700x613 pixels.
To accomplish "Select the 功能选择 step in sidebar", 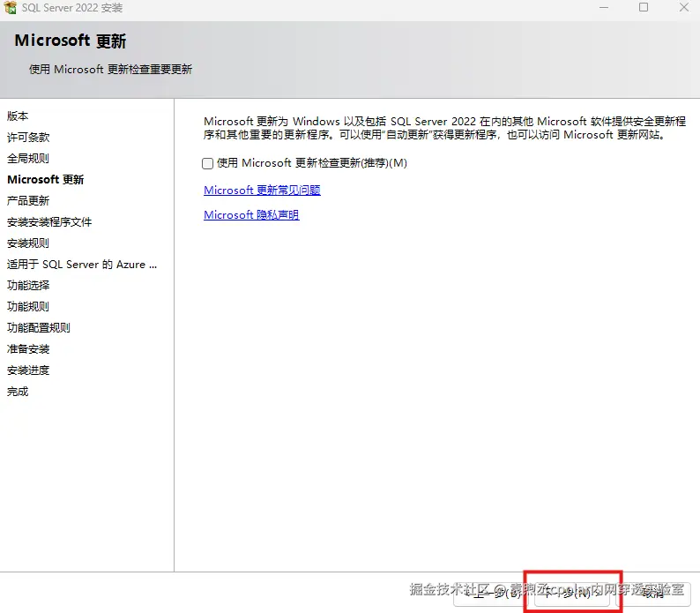I will pyautogui.click(x=28, y=286).
